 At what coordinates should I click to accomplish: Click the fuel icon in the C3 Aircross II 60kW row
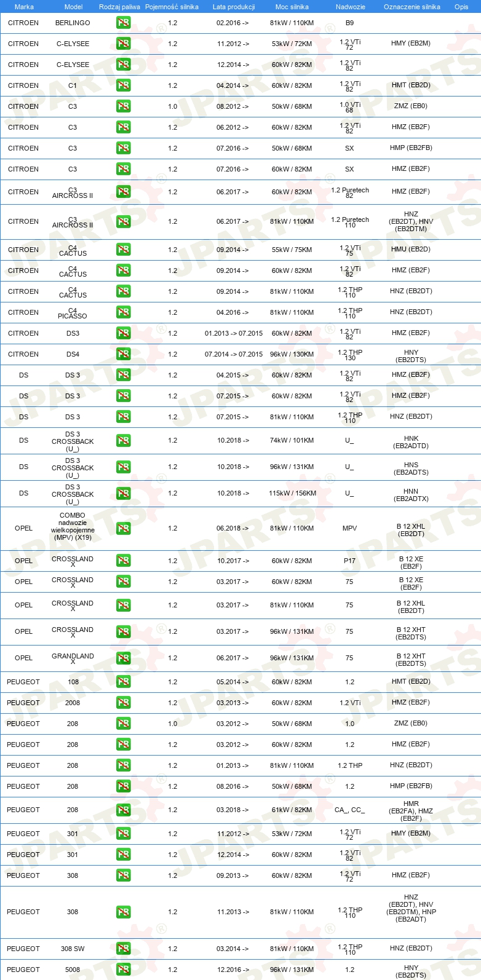click(123, 192)
